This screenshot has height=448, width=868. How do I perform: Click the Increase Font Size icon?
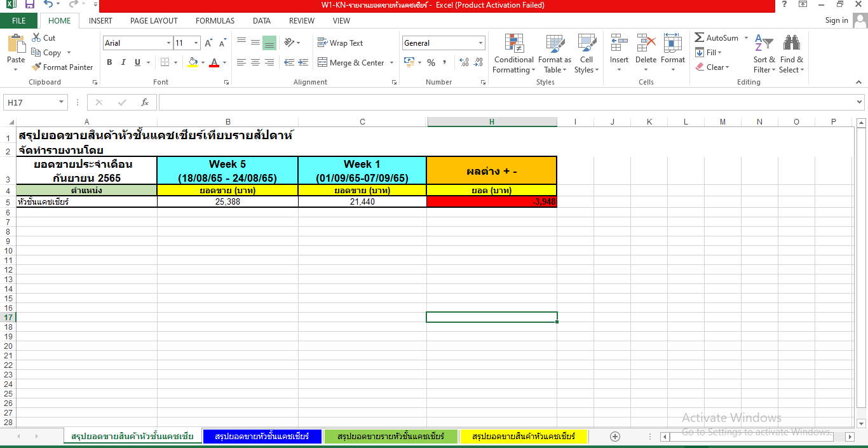pos(208,43)
